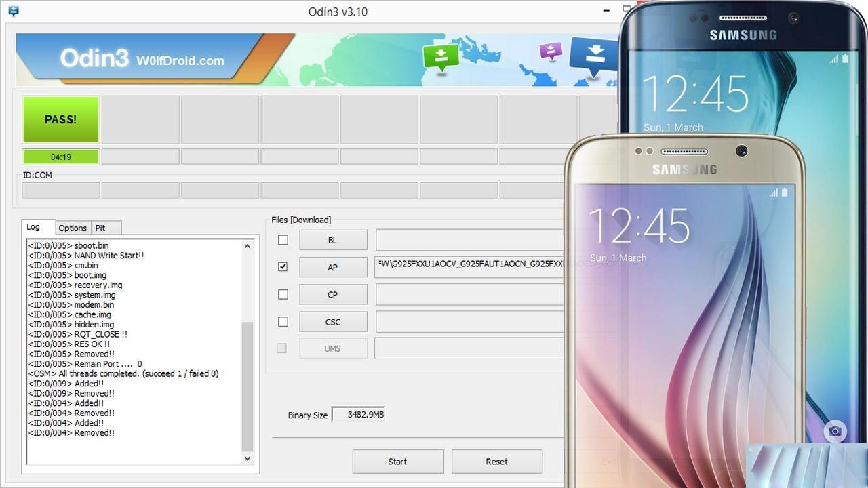Enable the CP file checkbox
Viewport: 868px width, 488px height.
(283, 294)
